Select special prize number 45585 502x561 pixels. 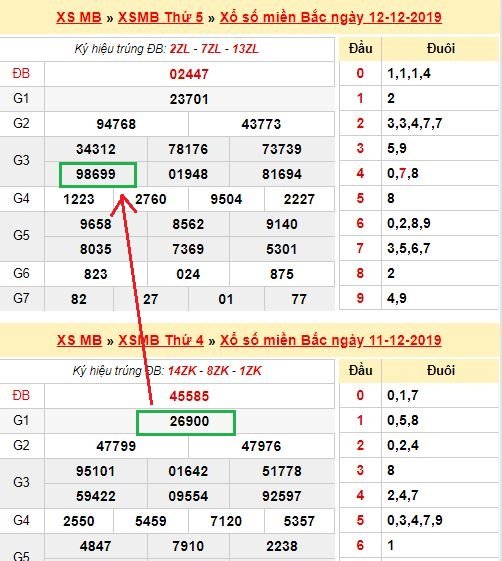(189, 396)
